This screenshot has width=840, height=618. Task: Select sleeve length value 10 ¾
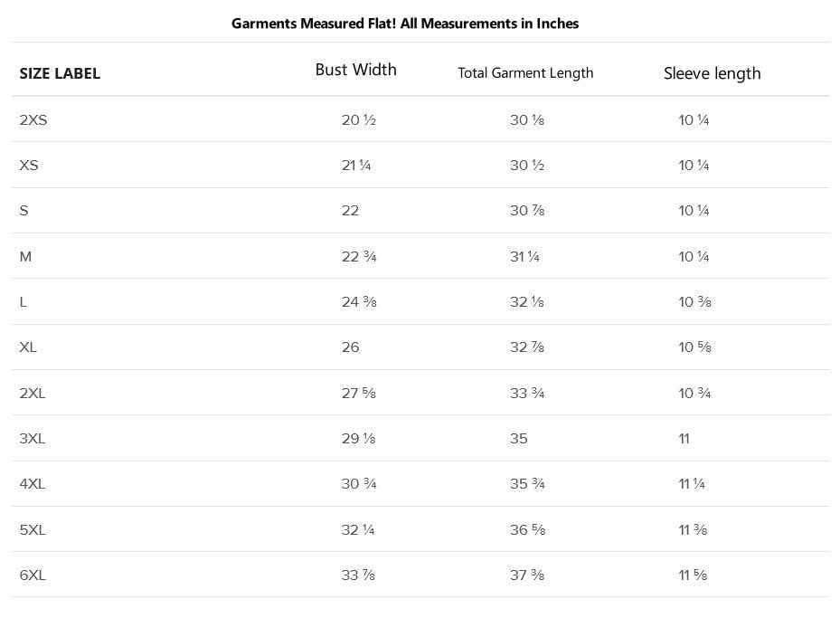pyautogui.click(x=694, y=393)
